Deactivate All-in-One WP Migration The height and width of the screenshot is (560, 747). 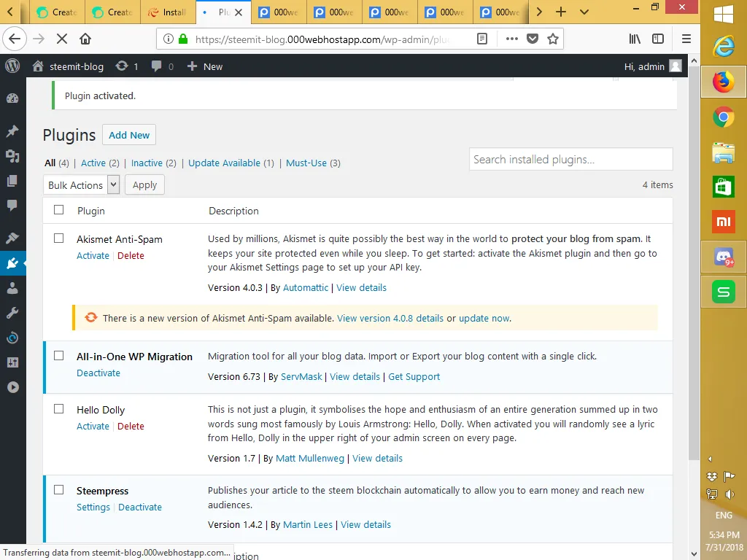(98, 373)
